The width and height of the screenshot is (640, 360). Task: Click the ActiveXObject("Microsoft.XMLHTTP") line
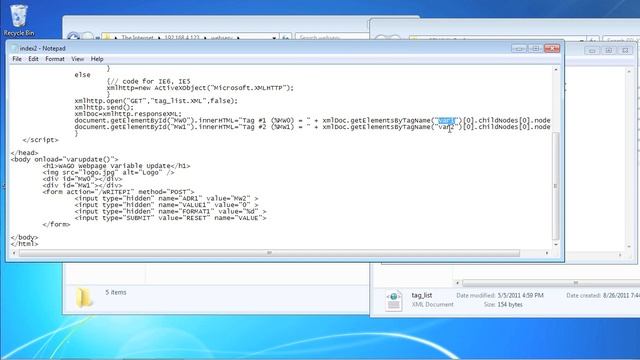point(200,88)
